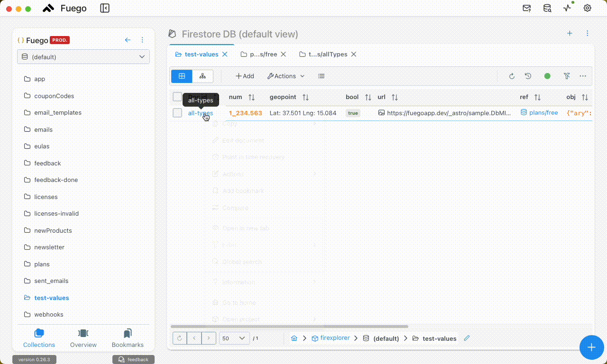The width and height of the screenshot is (607, 364).
Task: Click the sample image URL cell
Action: pos(445,113)
